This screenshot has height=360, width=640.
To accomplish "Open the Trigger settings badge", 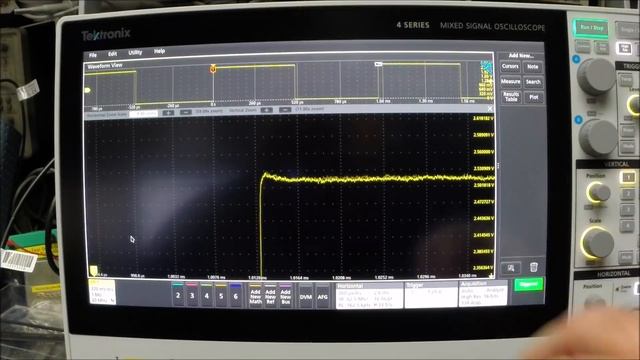I will (431, 294).
